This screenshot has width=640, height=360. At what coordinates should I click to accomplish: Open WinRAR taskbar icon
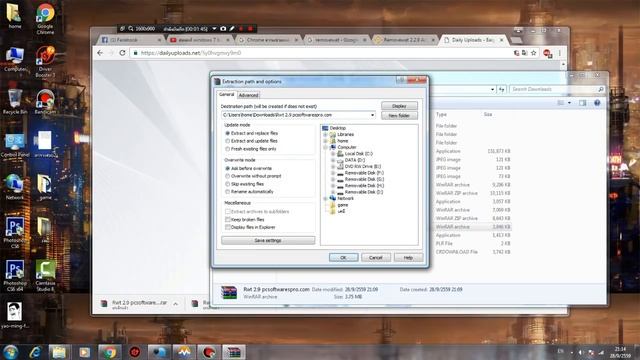(234, 352)
